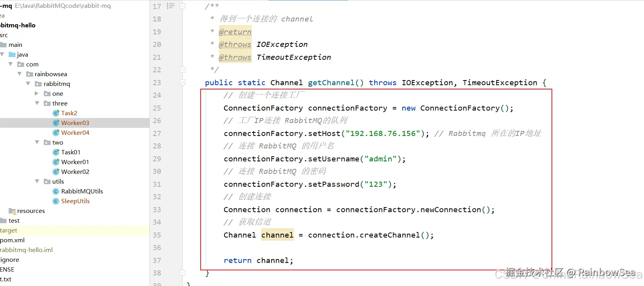Collapse the com package tree arrow
Viewport: 644px width, 286px height.
tap(11, 64)
